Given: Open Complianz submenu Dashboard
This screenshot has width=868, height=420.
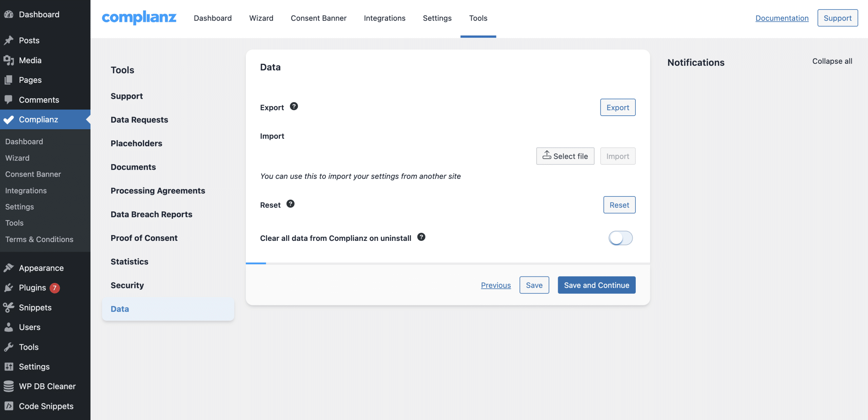Looking at the screenshot, I should tap(24, 141).
